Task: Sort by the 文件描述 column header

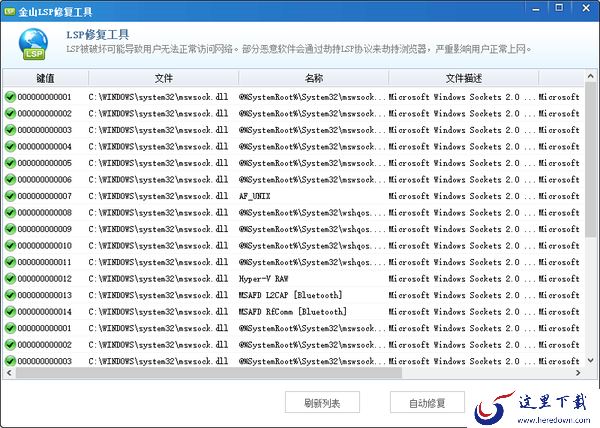Action: 463,78
